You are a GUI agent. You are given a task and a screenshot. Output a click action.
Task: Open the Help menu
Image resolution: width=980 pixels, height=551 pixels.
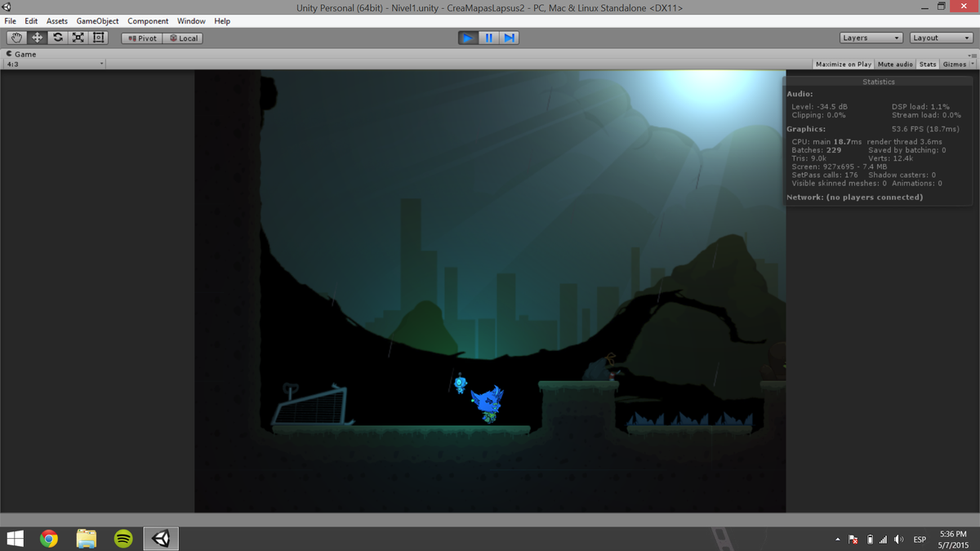[x=222, y=21]
